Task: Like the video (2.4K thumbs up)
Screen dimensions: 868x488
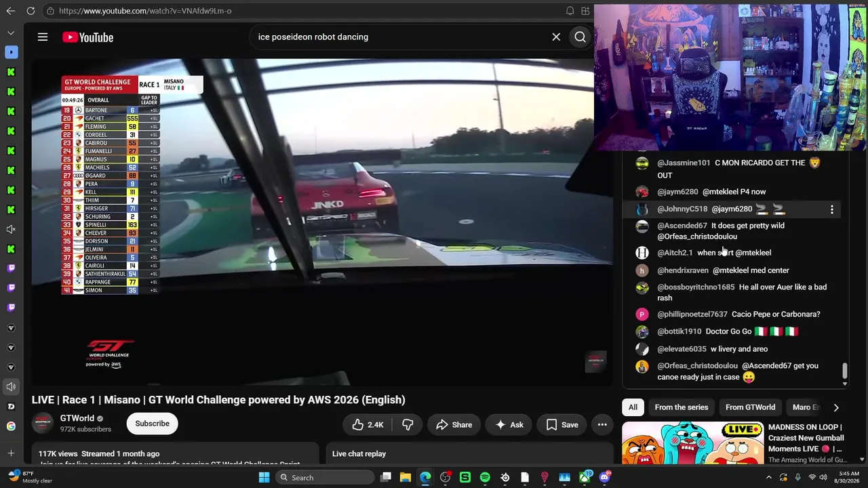Action: pyautogui.click(x=367, y=425)
